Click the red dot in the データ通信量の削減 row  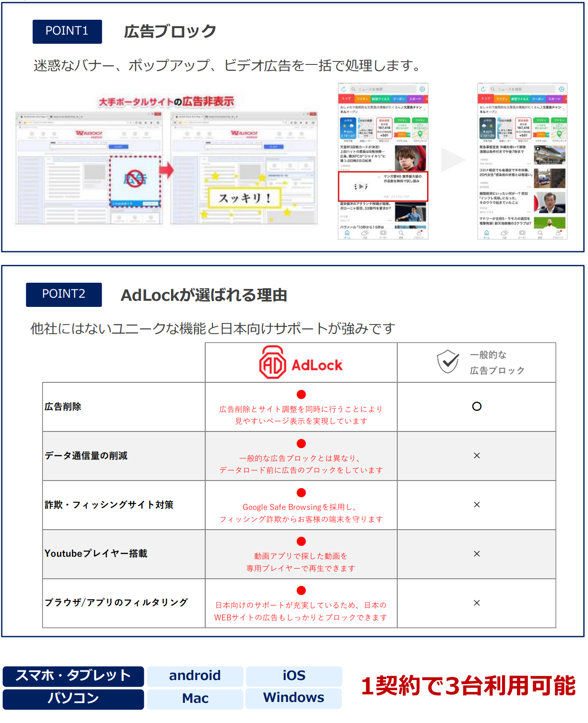click(x=301, y=444)
